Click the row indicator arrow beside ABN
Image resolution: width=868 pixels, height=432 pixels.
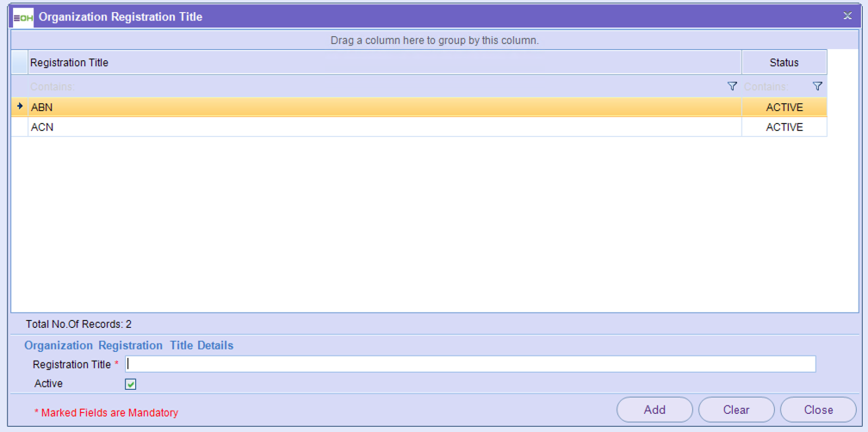point(20,108)
